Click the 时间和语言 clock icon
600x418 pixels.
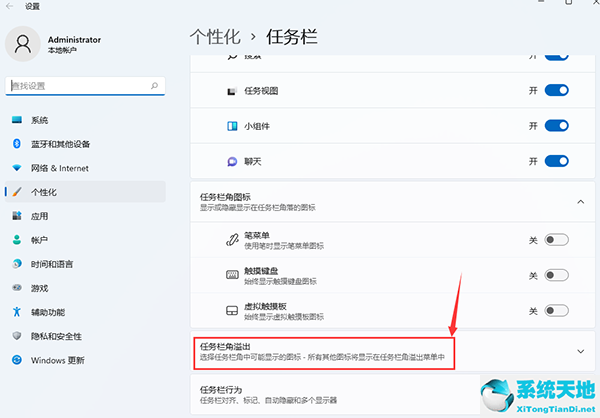(x=16, y=264)
